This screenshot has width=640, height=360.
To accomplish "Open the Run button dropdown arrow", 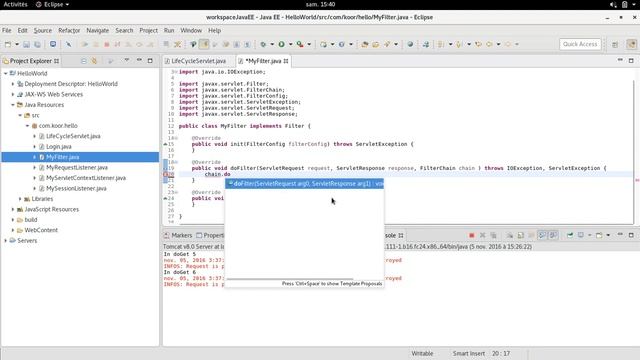I will pos(291,44).
